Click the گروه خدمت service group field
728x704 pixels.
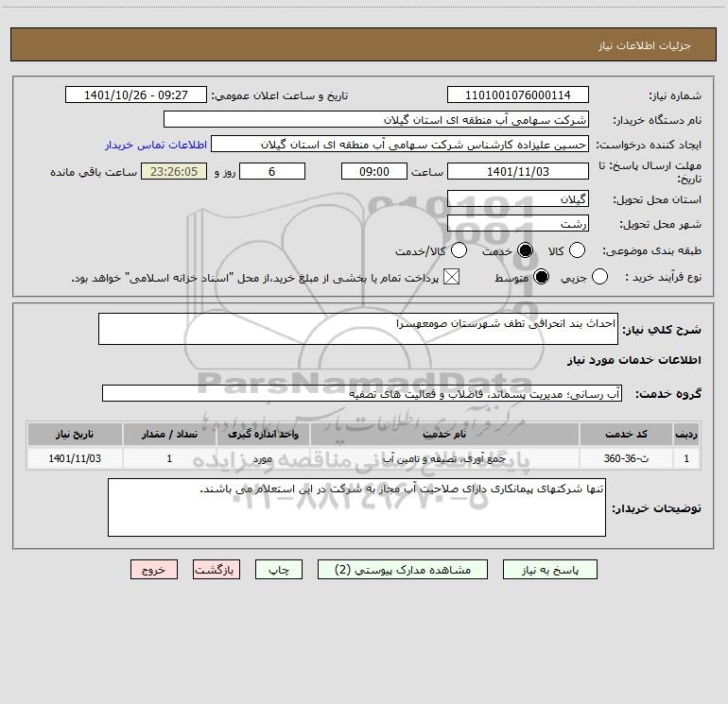[x=362, y=393]
